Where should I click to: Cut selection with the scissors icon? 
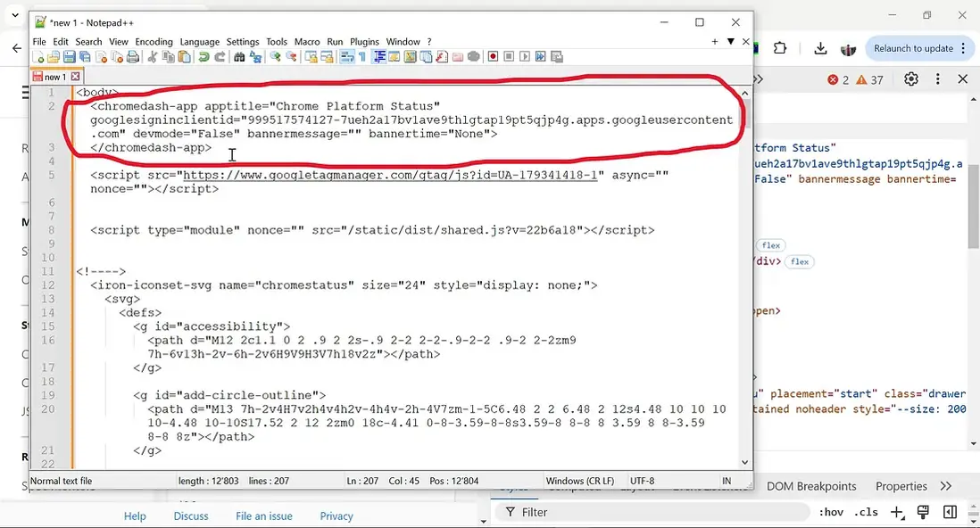[151, 57]
